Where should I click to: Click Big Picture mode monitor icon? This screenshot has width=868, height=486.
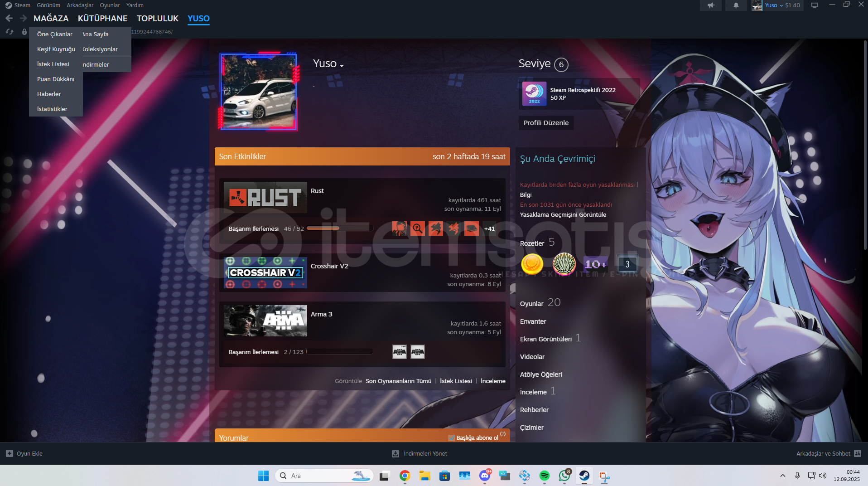pyautogui.click(x=815, y=5)
